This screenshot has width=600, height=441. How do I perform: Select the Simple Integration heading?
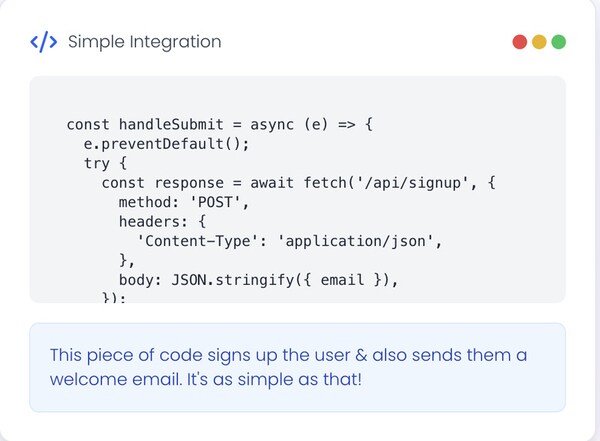[x=144, y=42]
